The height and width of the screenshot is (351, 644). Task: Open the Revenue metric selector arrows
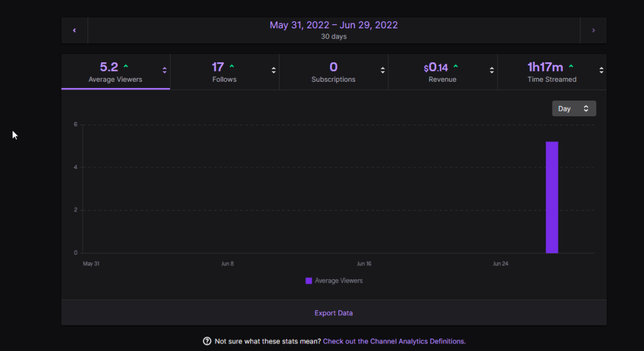[492, 70]
